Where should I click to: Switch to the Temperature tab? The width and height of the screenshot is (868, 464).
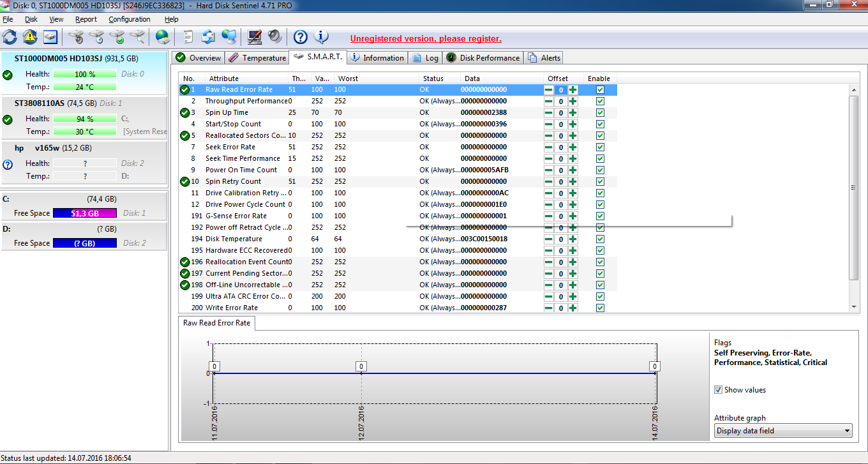click(x=257, y=58)
